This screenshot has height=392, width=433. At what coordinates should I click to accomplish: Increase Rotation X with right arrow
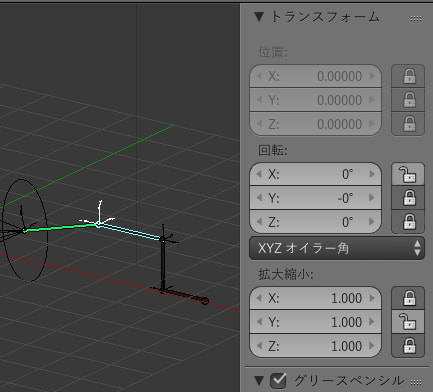(x=372, y=174)
